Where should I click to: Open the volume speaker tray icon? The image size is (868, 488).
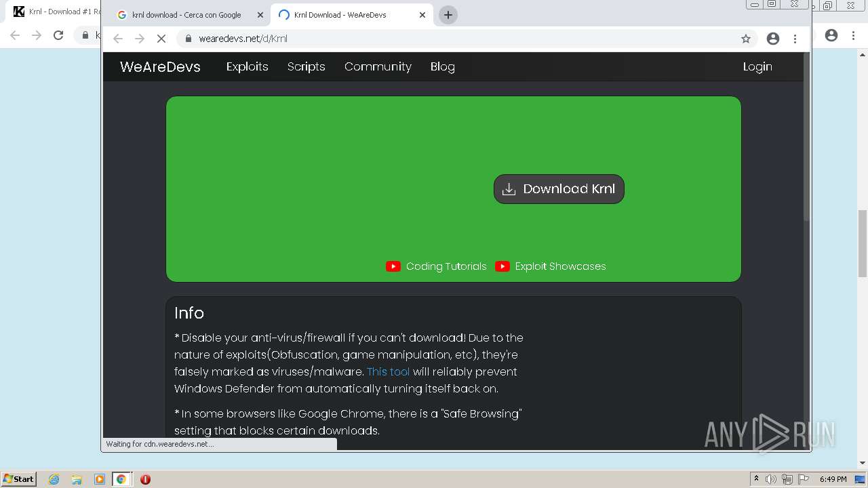coord(771,479)
